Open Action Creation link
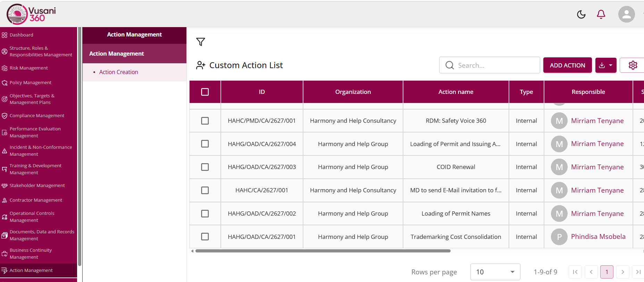 pos(118,72)
